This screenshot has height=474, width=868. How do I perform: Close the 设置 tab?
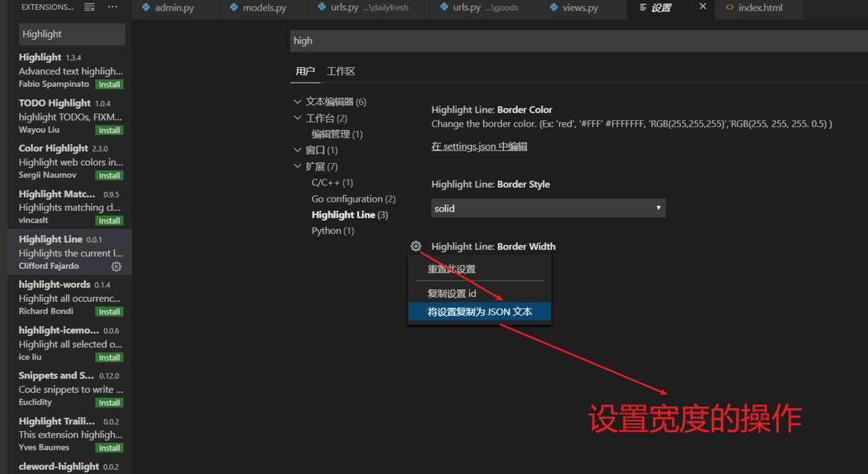coord(703,6)
